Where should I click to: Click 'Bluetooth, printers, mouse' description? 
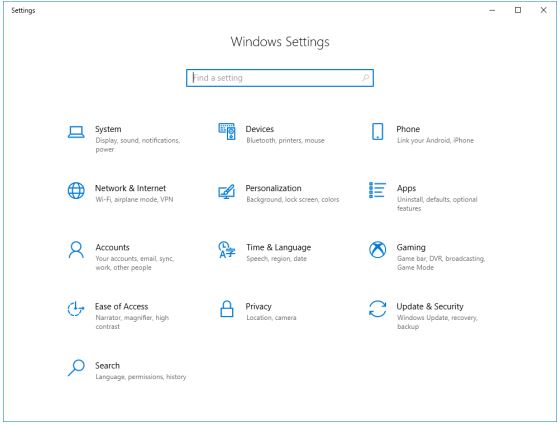[285, 140]
